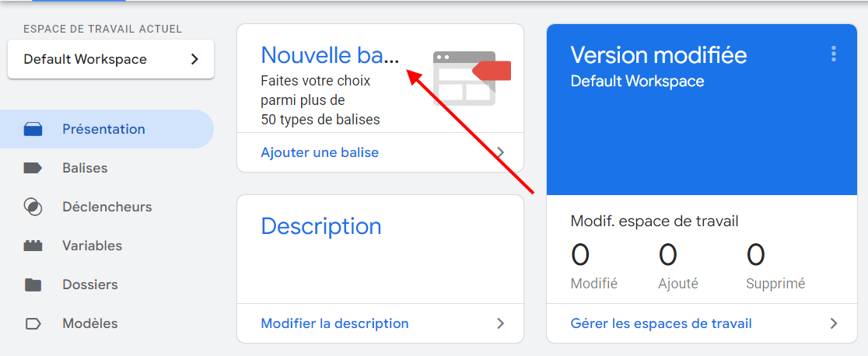Click the Variables brick icon
The image size is (868, 356).
(x=33, y=246)
